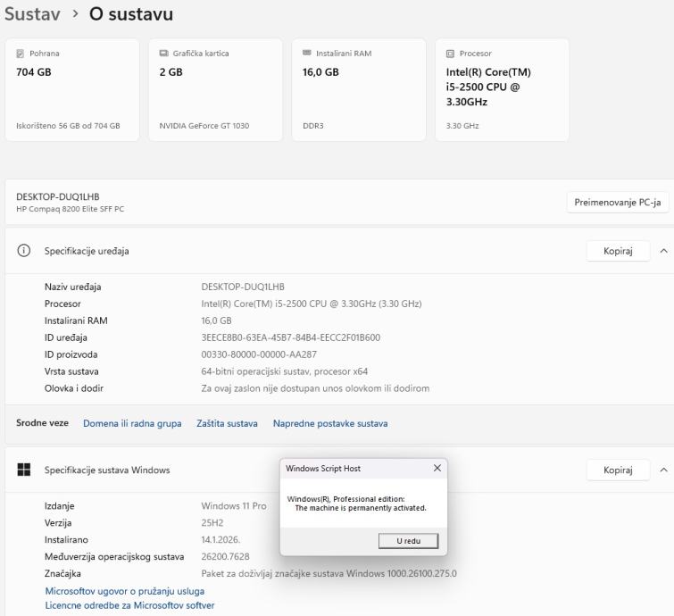The image size is (674, 616).
Task: Click the Procesor icon
Action: [451, 54]
